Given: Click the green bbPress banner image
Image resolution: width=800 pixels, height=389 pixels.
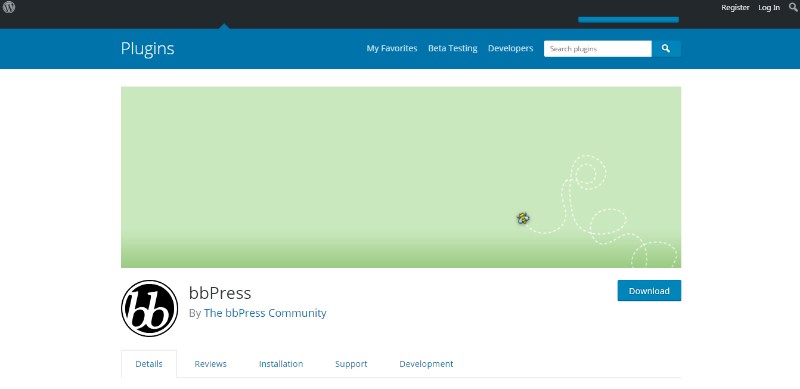Looking at the screenshot, I should (x=401, y=177).
